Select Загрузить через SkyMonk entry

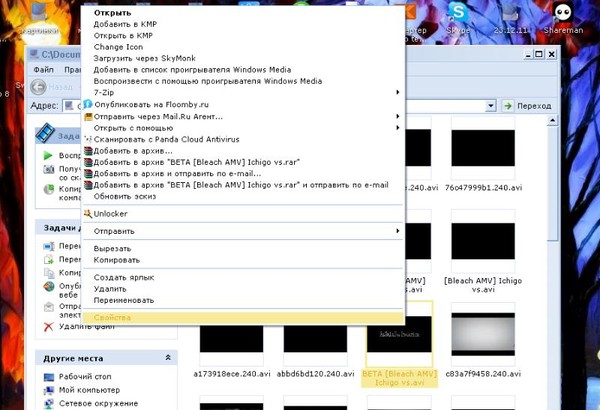coord(145,58)
